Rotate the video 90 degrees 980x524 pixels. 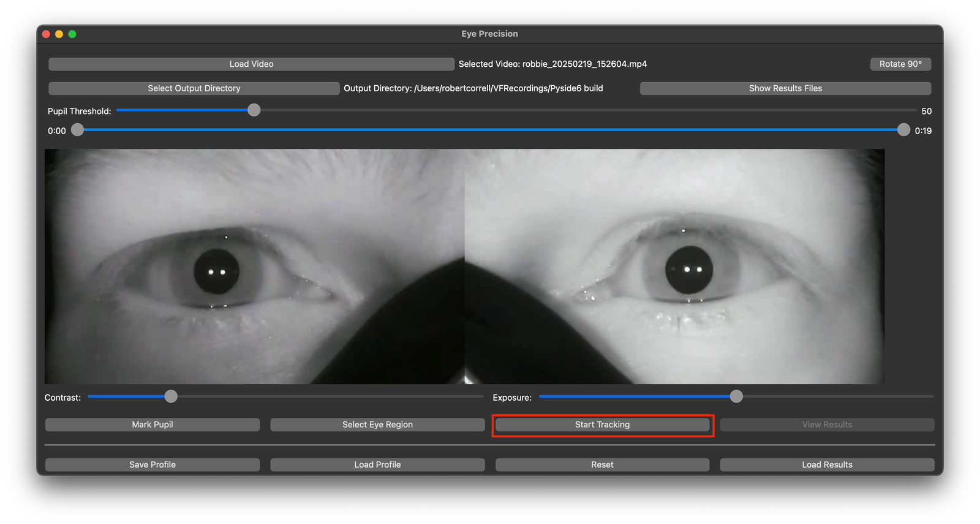[900, 64]
